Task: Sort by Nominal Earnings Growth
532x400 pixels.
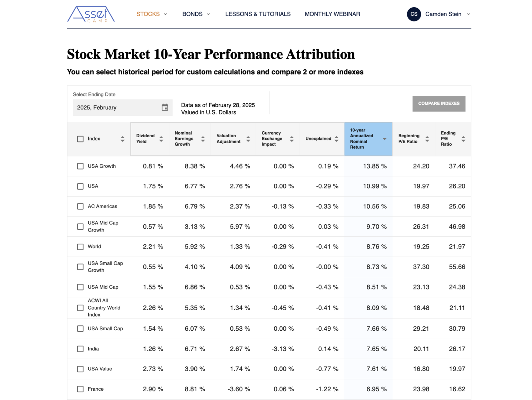Action: pyautogui.click(x=203, y=139)
